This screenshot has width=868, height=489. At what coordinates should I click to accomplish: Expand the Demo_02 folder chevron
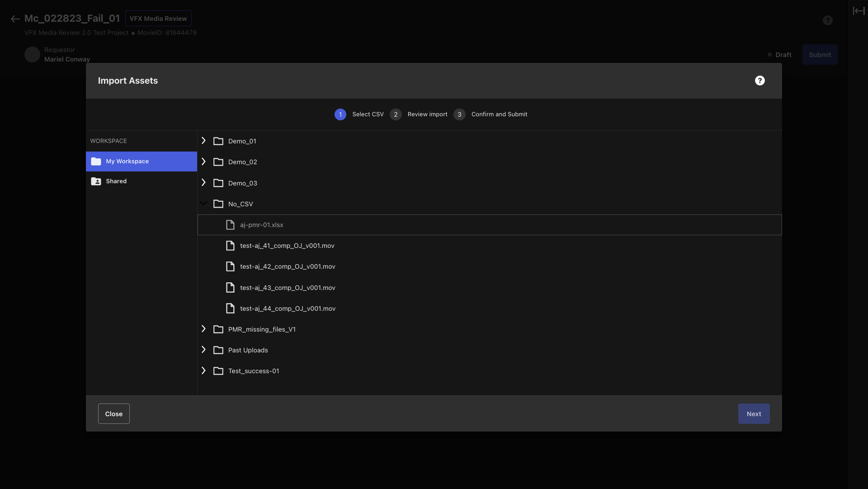pyautogui.click(x=203, y=161)
